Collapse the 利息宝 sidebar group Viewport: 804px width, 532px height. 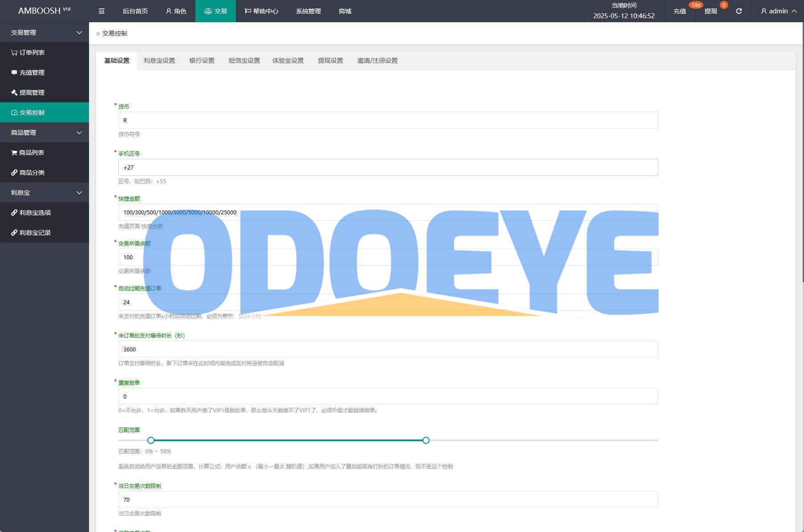click(45, 193)
